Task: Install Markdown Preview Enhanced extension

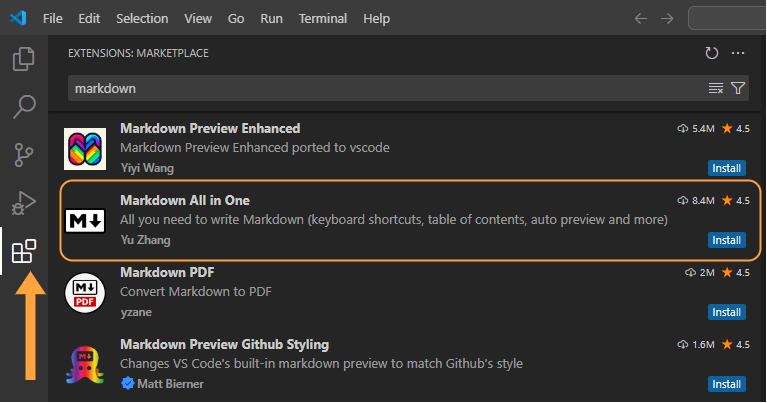Action: (726, 168)
